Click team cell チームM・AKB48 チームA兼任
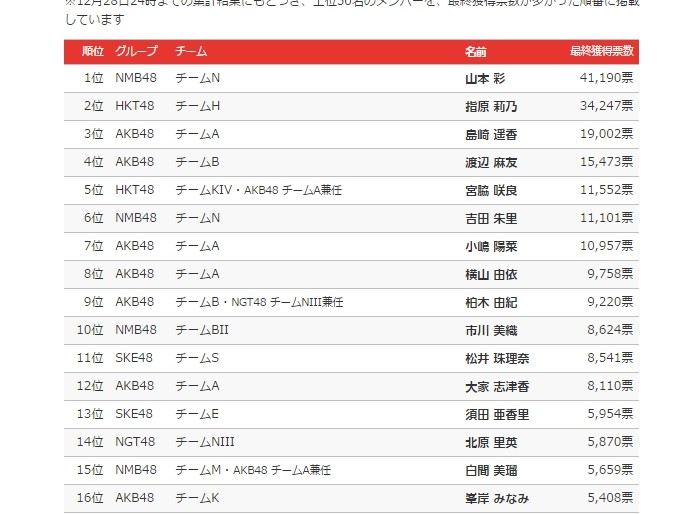This screenshot has height=514, width=691. pyautogui.click(x=253, y=470)
